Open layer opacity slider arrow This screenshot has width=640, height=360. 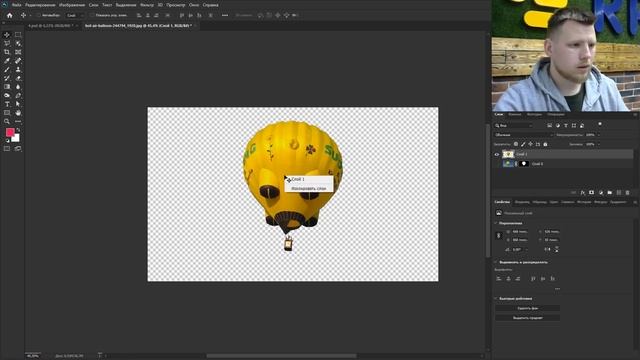599,135
